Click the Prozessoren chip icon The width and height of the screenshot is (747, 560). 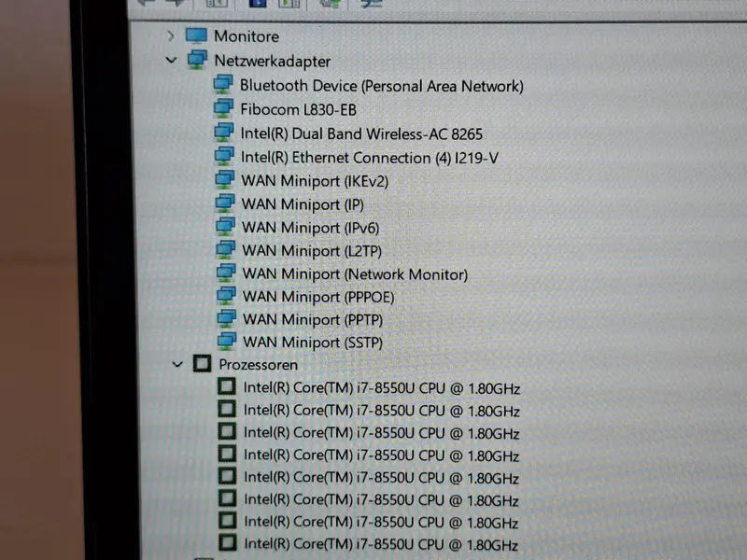pos(202,364)
